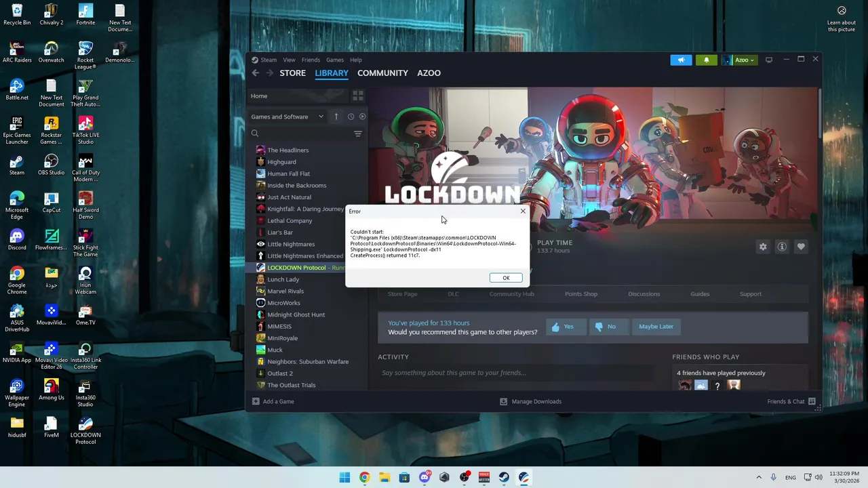The width and height of the screenshot is (868, 488).
Task: Open game info circle icon
Action: click(x=782, y=247)
